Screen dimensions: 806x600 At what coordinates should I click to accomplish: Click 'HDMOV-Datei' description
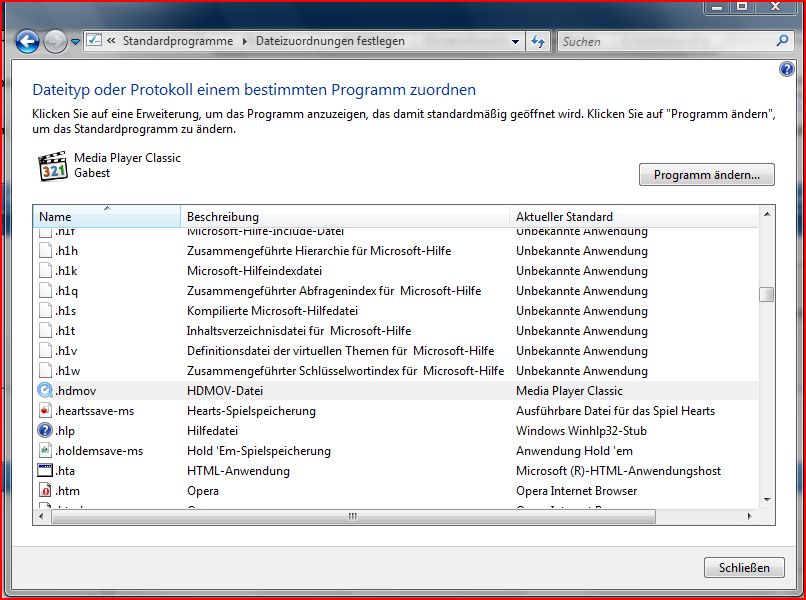tap(225, 391)
